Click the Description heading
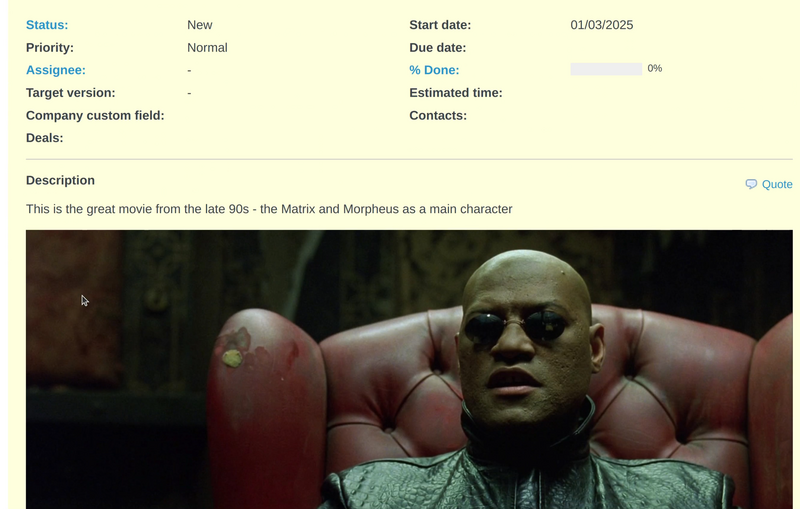The image size is (800, 509). (x=60, y=181)
